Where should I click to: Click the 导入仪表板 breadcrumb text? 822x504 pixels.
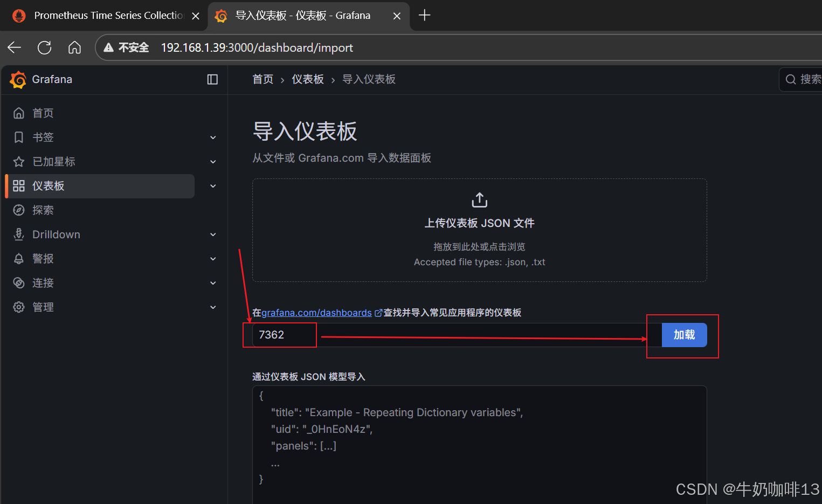click(x=369, y=79)
